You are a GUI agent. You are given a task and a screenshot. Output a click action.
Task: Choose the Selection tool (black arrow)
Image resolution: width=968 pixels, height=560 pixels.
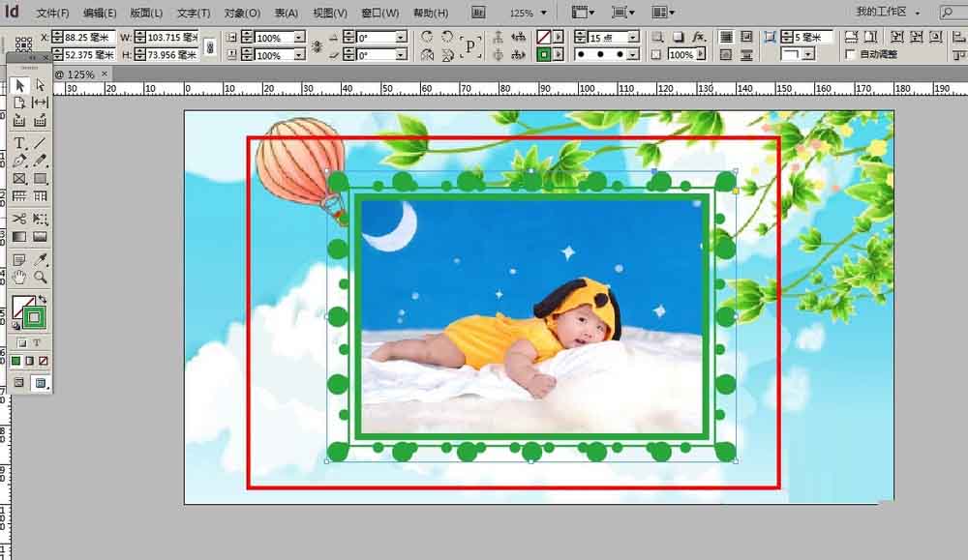pyautogui.click(x=19, y=85)
